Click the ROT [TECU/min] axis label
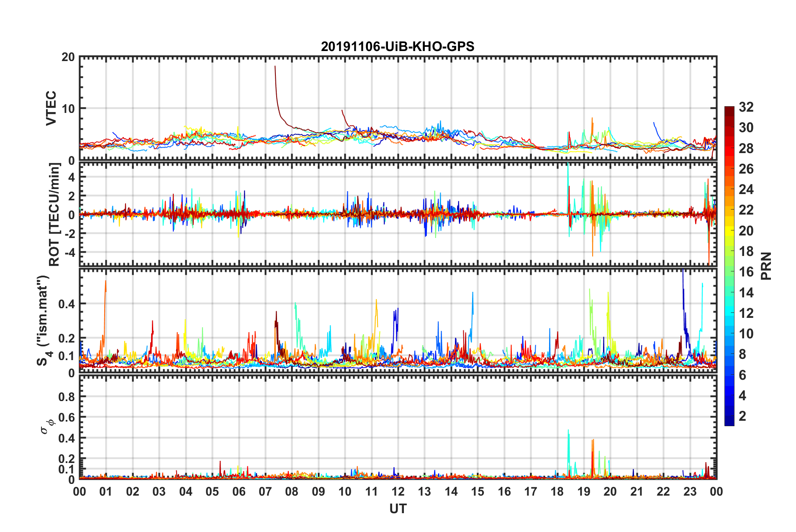Image resolution: width=796 pixels, height=532 pixels. pyautogui.click(x=54, y=215)
